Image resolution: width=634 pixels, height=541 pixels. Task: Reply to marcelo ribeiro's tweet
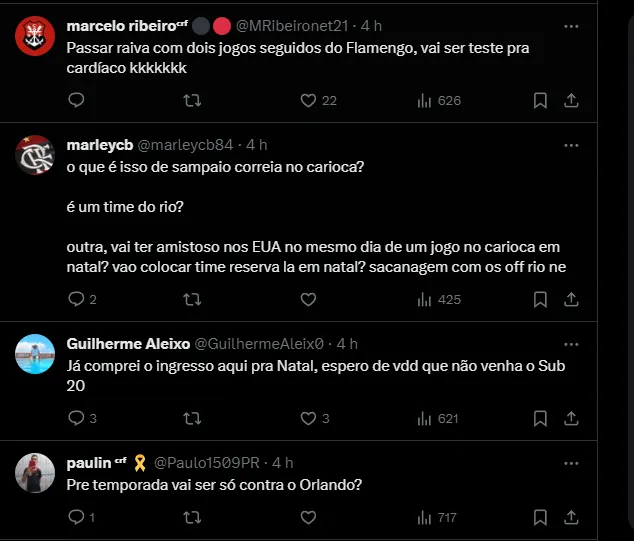pyautogui.click(x=77, y=100)
